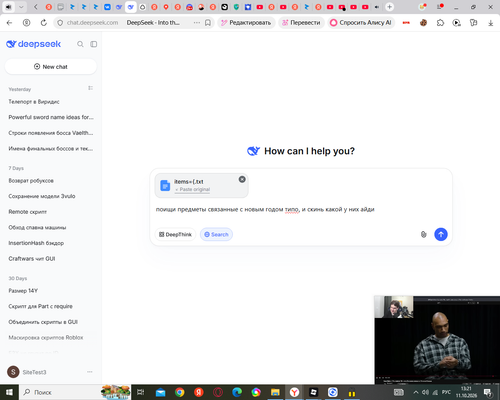Open File Explorer from the taskbar
The width and height of the screenshot is (500, 400).
pos(275,392)
